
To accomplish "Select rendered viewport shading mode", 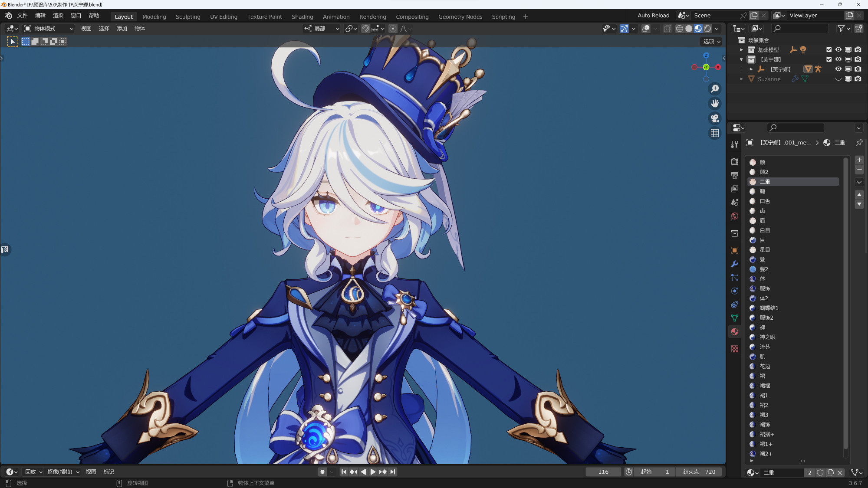I will pos(707,29).
